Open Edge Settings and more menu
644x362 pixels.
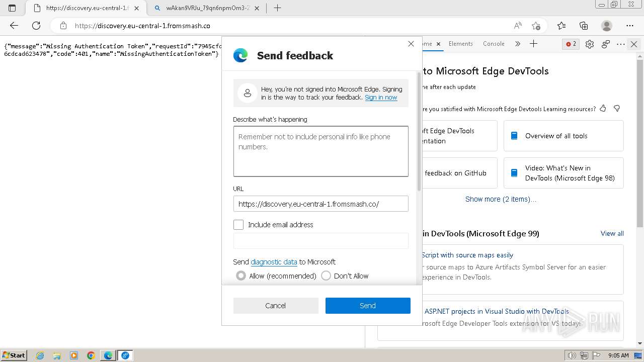pyautogui.click(x=630, y=26)
